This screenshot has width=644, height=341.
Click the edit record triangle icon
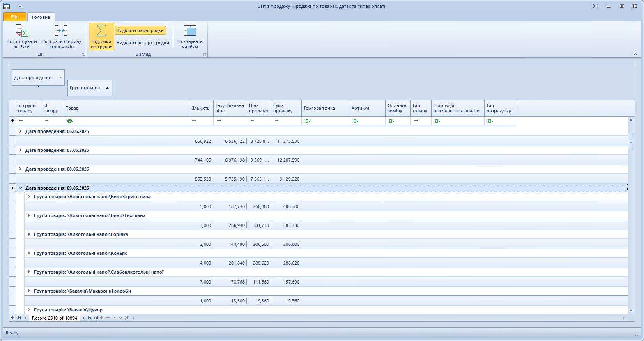pyautogui.click(x=114, y=318)
